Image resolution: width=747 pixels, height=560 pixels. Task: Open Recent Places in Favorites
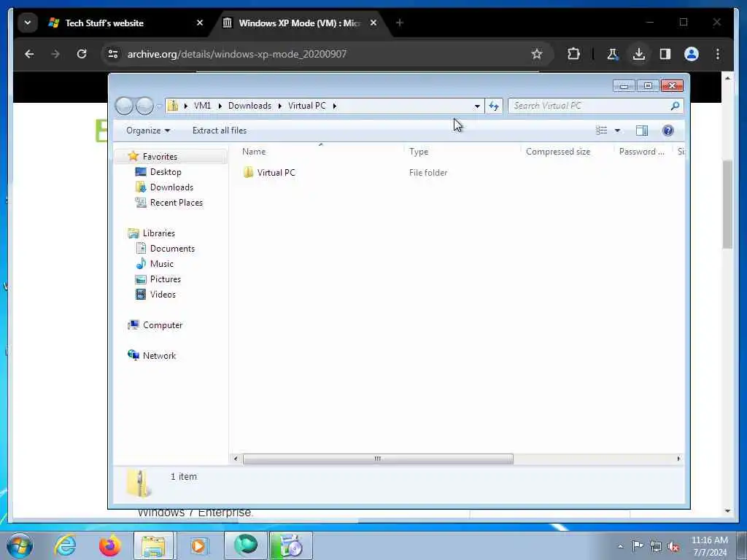(x=177, y=203)
